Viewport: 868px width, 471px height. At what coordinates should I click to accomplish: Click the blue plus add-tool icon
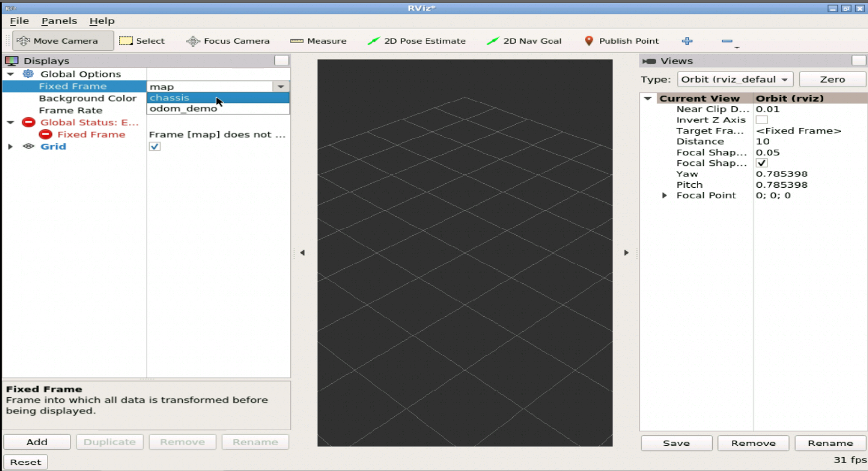click(x=687, y=41)
